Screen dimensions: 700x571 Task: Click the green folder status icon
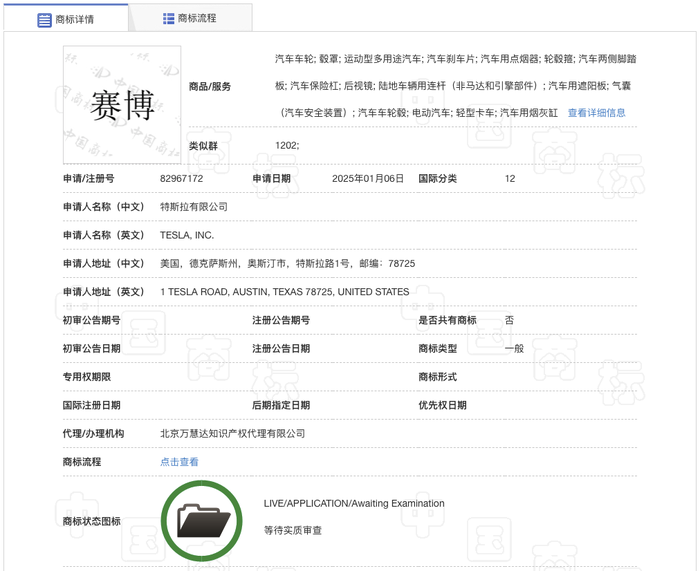[x=202, y=521]
